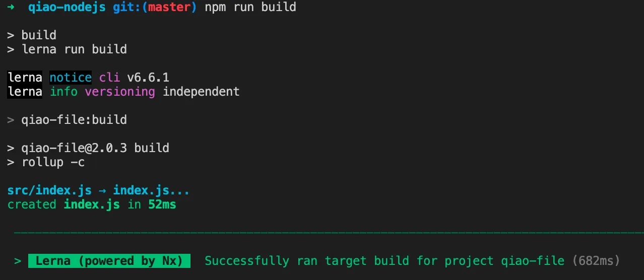644x280 pixels.
Task: Click the word independent
Action: (201, 92)
